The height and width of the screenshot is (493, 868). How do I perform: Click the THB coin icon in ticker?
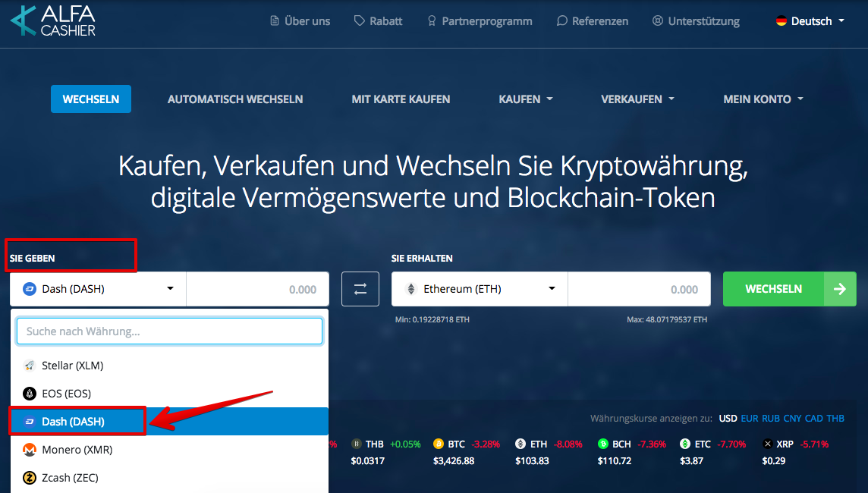357,444
